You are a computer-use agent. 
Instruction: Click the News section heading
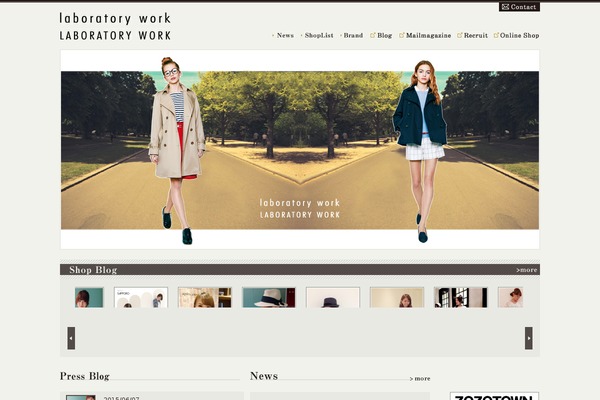(264, 376)
